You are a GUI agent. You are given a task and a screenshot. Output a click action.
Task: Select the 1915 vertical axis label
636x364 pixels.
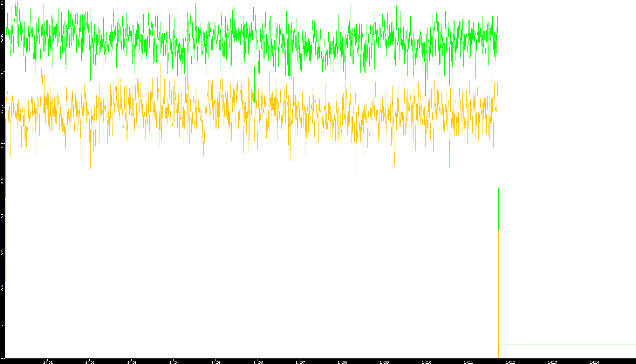point(2,253)
